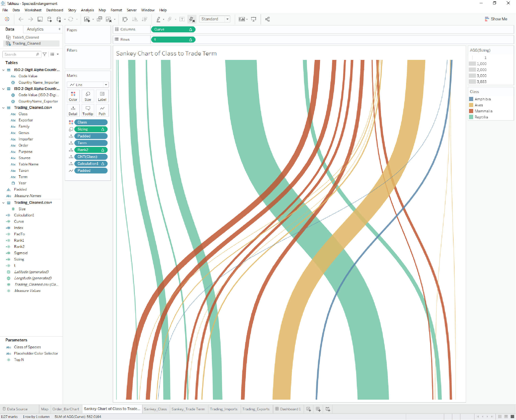Click the New Data Source icon
The height and width of the screenshot is (420, 516).
[x=50, y=19]
